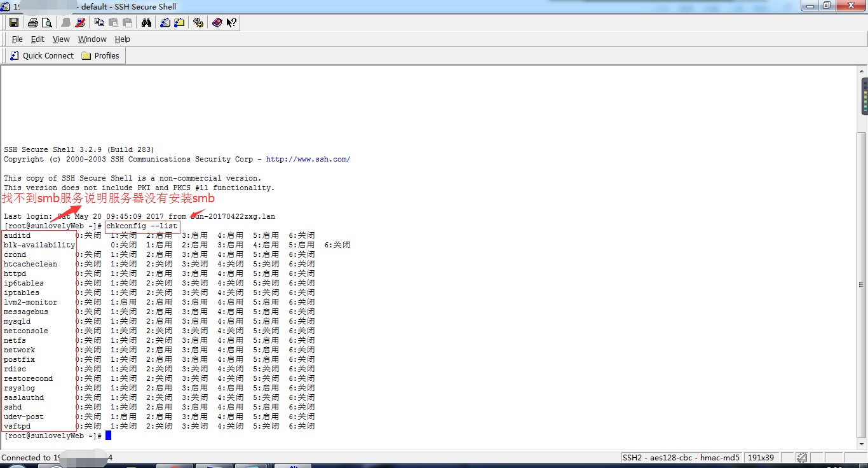Click the messagebus service name
The width and height of the screenshot is (868, 468).
click(26, 312)
